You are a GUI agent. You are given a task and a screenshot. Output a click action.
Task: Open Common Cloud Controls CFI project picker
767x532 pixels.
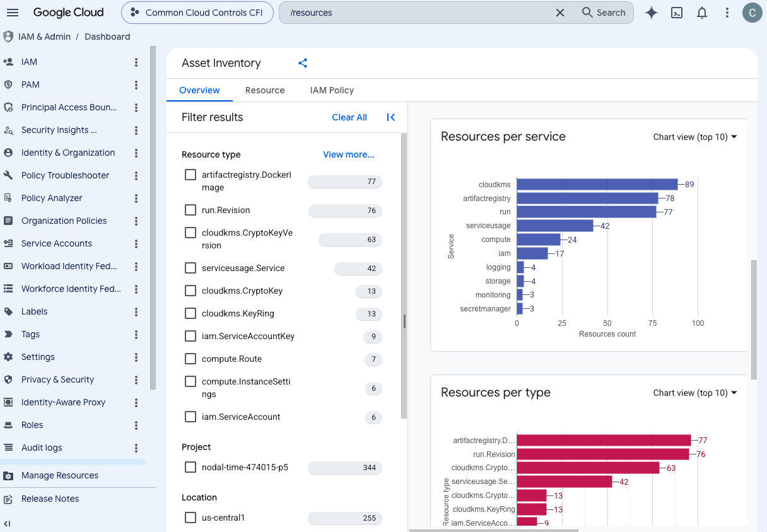(197, 13)
